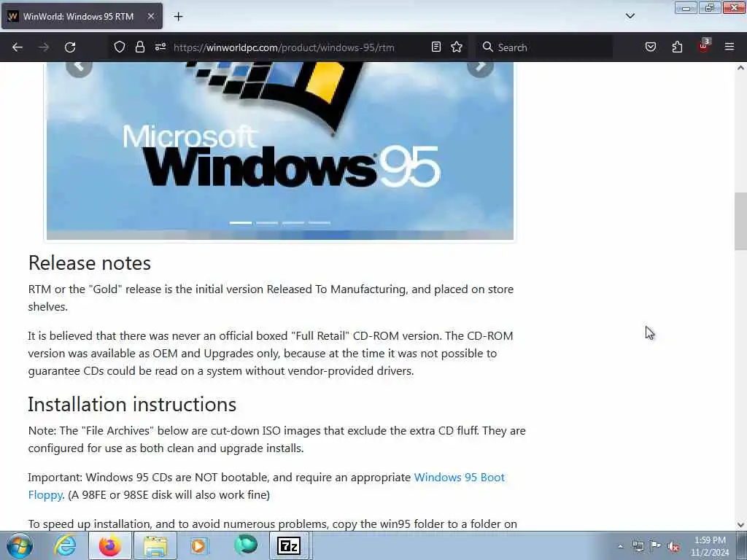The image size is (747, 560).
Task: Show previous carousel image
Action: tap(79, 66)
